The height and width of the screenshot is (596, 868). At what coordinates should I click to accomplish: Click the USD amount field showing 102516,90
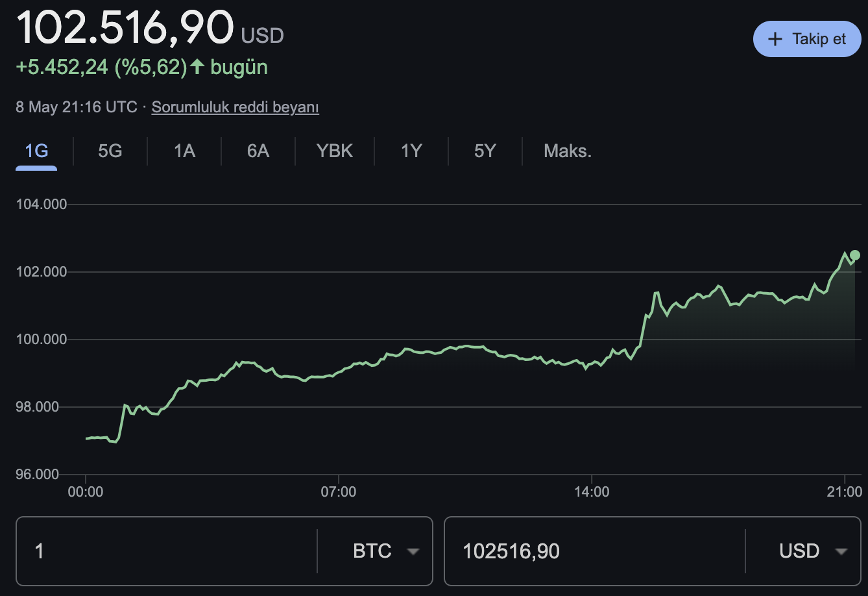tap(594, 551)
